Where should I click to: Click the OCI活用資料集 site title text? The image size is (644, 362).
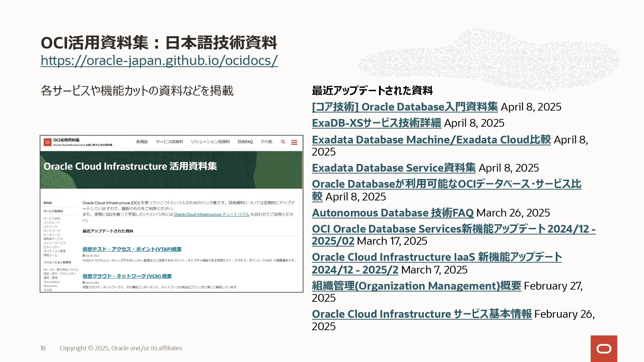[66, 140]
